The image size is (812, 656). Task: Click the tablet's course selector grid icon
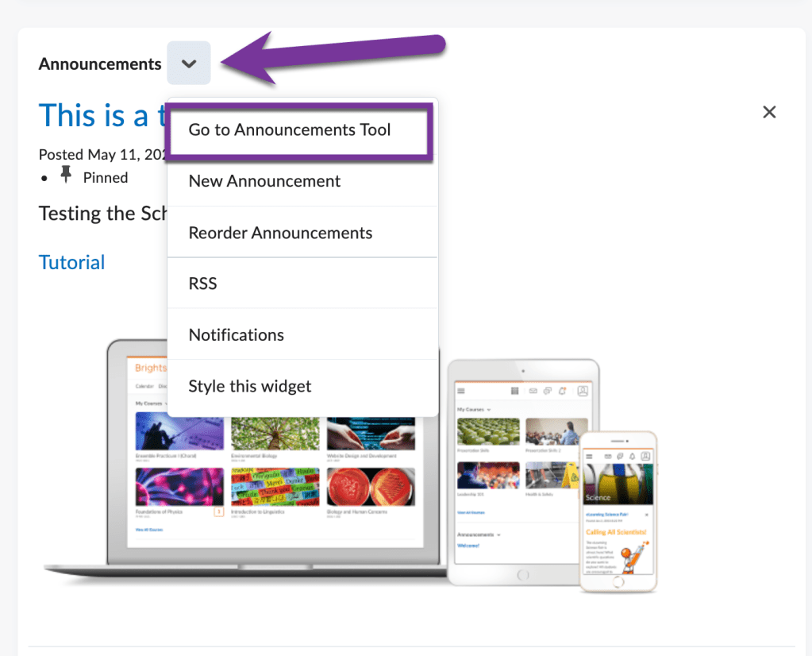tap(514, 391)
